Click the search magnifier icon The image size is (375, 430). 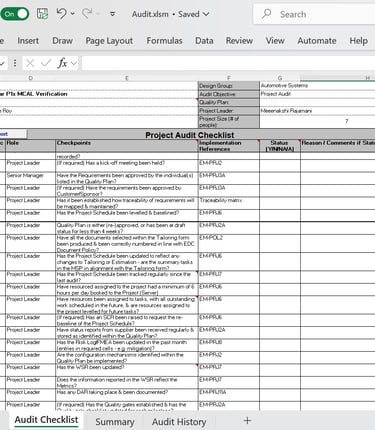266,14
